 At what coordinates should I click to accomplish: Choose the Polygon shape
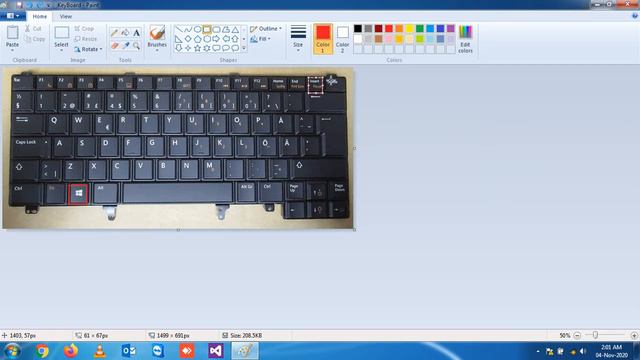point(226,29)
